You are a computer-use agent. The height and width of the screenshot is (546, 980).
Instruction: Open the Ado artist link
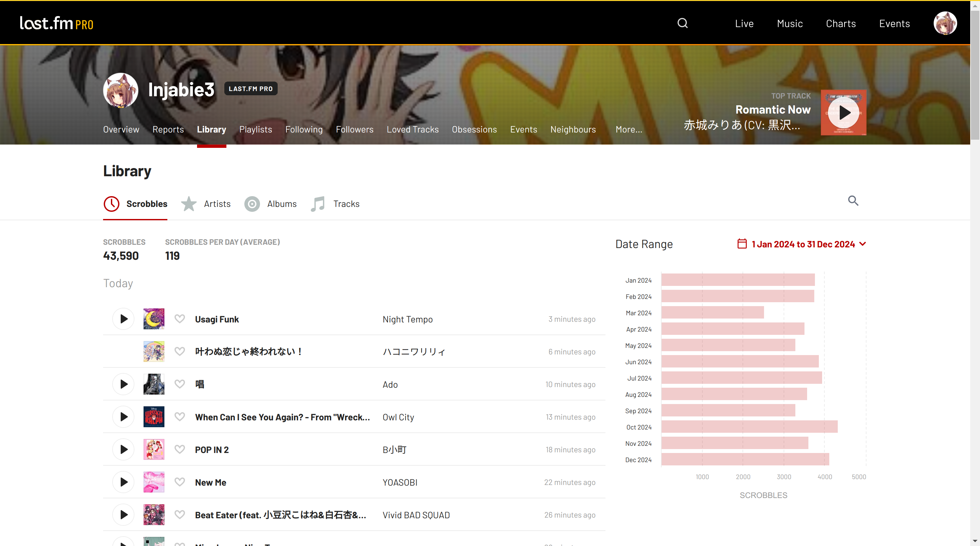(390, 384)
